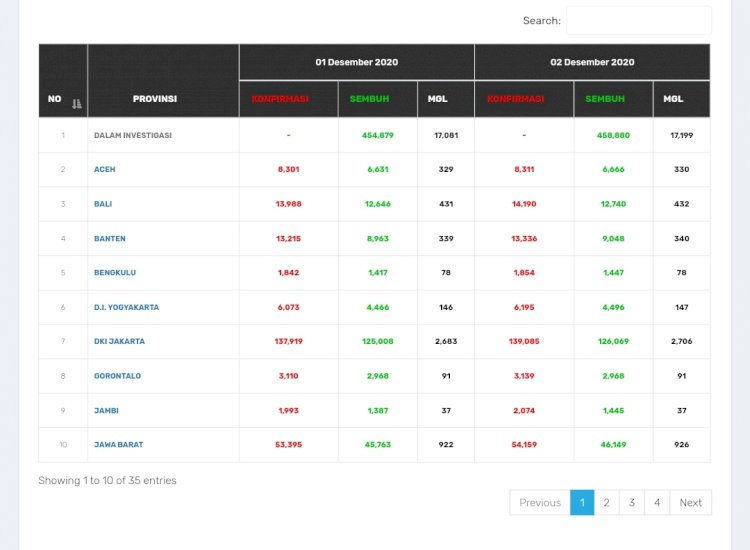
Task: Open page 2 of the table
Action: [x=606, y=503]
